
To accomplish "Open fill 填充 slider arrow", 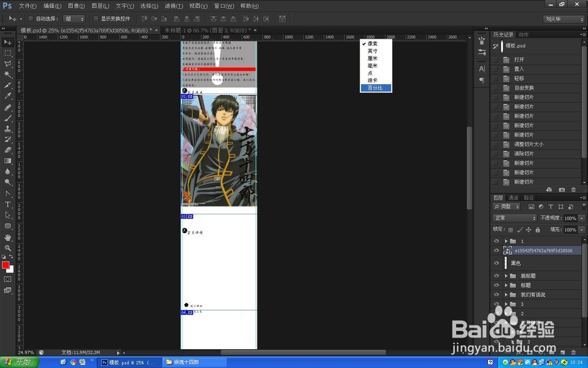I will point(582,230).
